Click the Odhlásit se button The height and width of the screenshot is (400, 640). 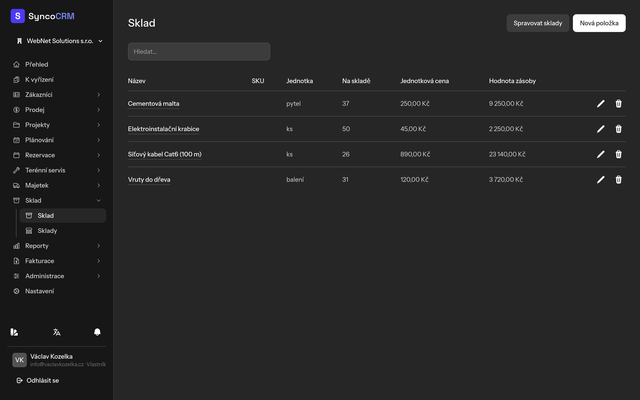(38, 380)
